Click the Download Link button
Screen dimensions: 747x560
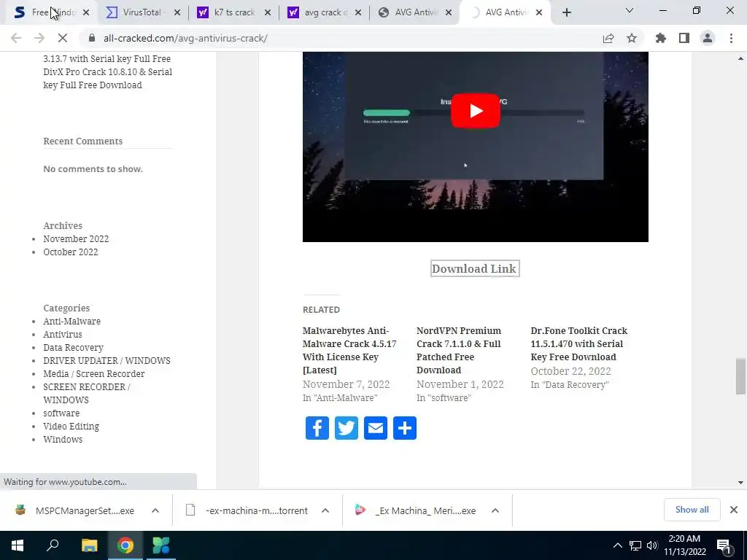pyautogui.click(x=474, y=268)
